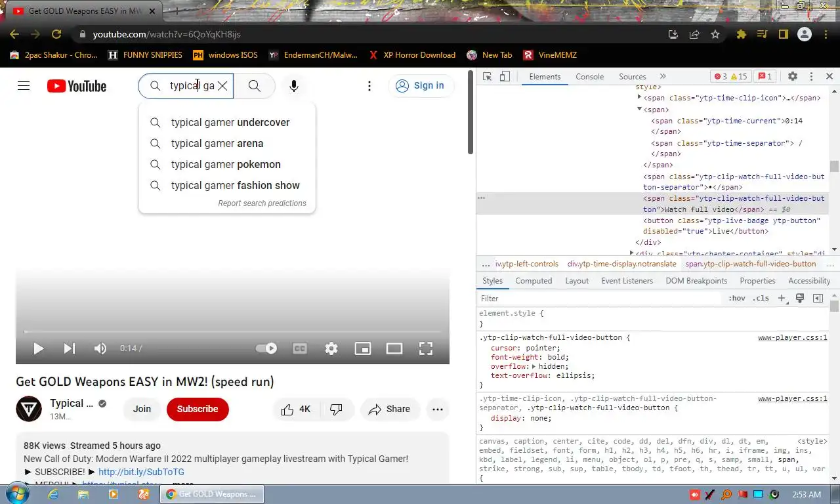Image resolution: width=840 pixels, height=504 pixels.
Task: Toggle the :hov element state panel
Action: point(737,298)
